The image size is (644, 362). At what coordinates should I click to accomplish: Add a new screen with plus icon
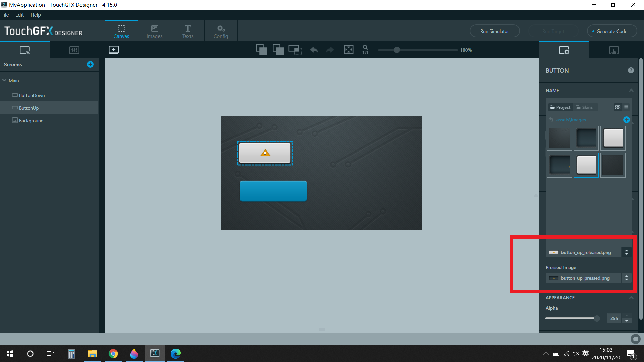click(x=90, y=64)
